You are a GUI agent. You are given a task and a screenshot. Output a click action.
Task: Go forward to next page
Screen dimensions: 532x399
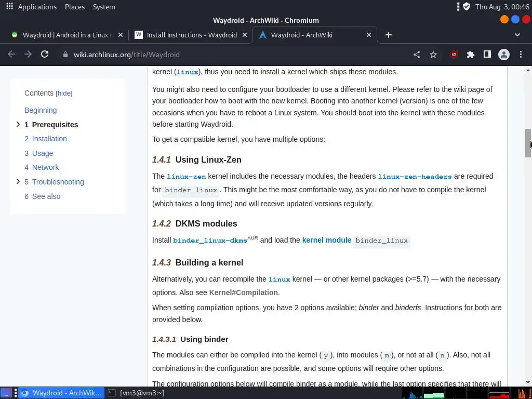[28, 54]
